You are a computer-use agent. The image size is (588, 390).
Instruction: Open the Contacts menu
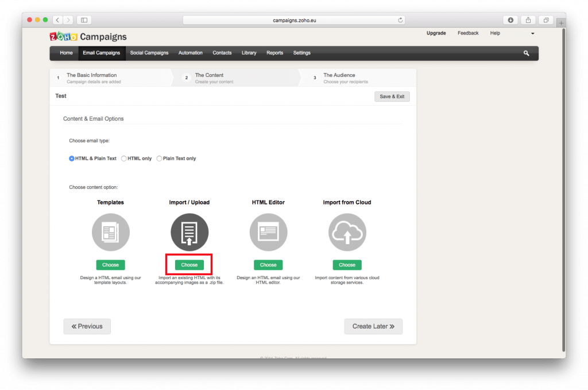tap(222, 53)
